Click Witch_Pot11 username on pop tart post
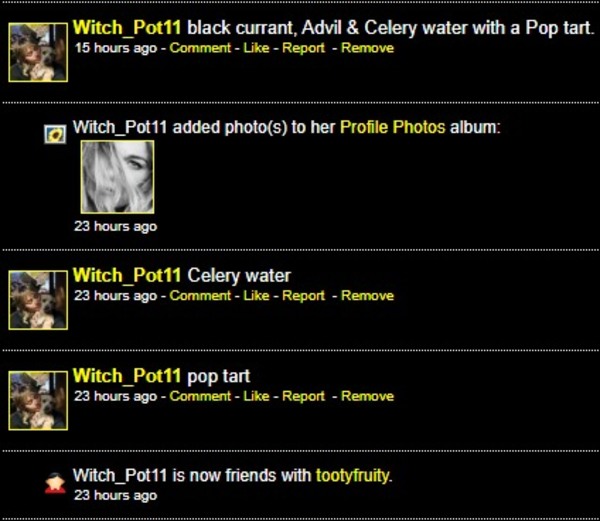 click(x=127, y=376)
